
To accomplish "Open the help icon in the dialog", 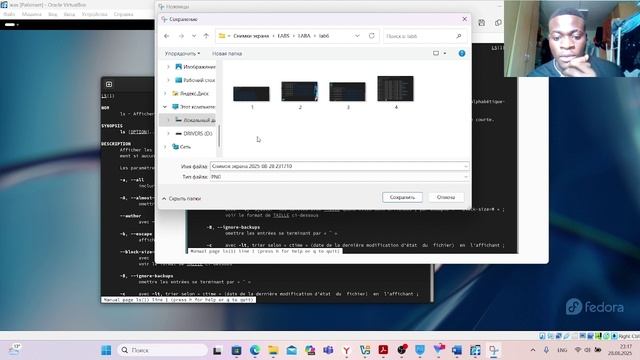I will pos(462,53).
